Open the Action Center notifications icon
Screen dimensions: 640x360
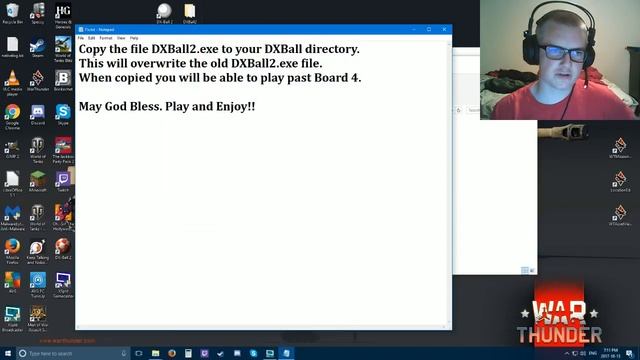[x=630, y=353]
